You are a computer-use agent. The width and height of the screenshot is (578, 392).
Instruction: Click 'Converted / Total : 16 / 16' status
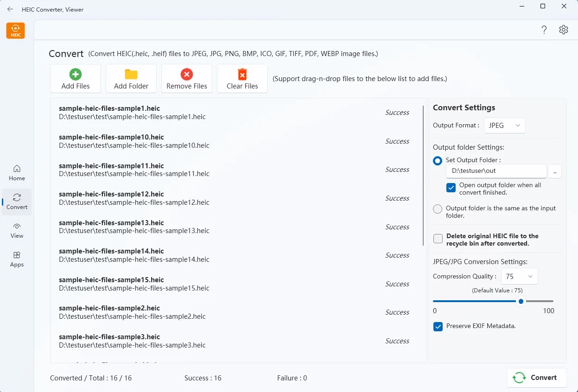tap(91, 378)
